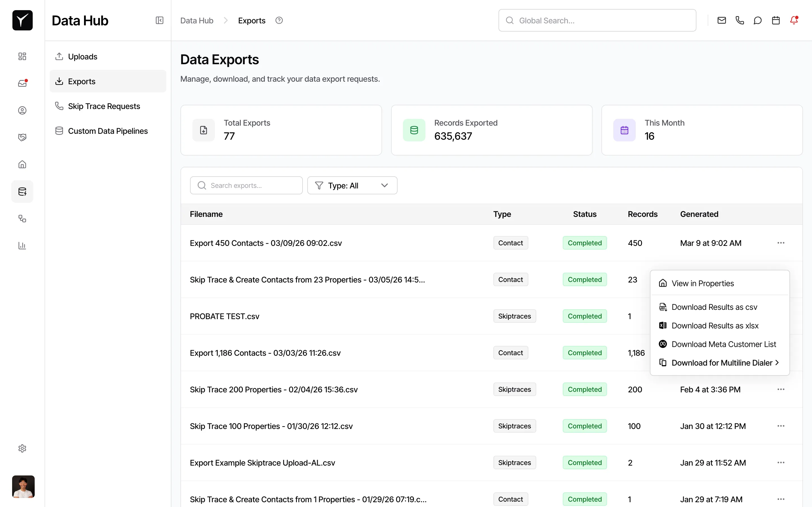Open the email inbox icon in the top bar
This screenshot has width=812, height=507.
coord(721,20)
